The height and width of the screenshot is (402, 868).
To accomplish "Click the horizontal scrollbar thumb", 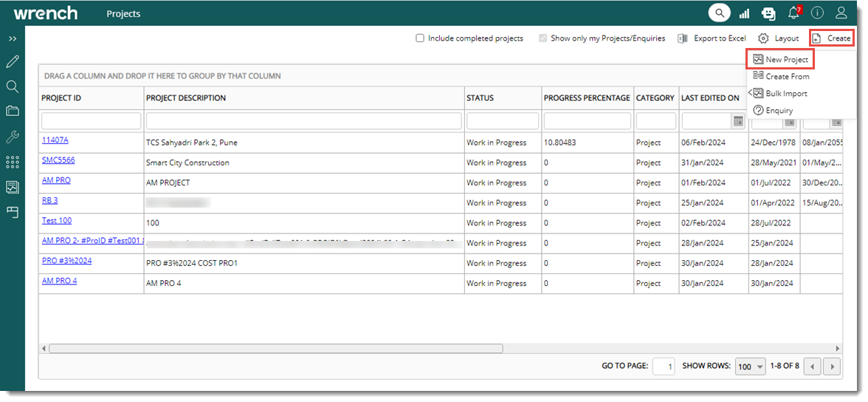I will pos(276,348).
